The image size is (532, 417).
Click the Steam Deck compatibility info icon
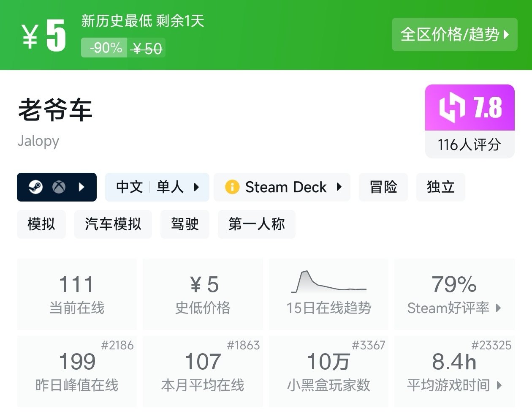coord(232,187)
